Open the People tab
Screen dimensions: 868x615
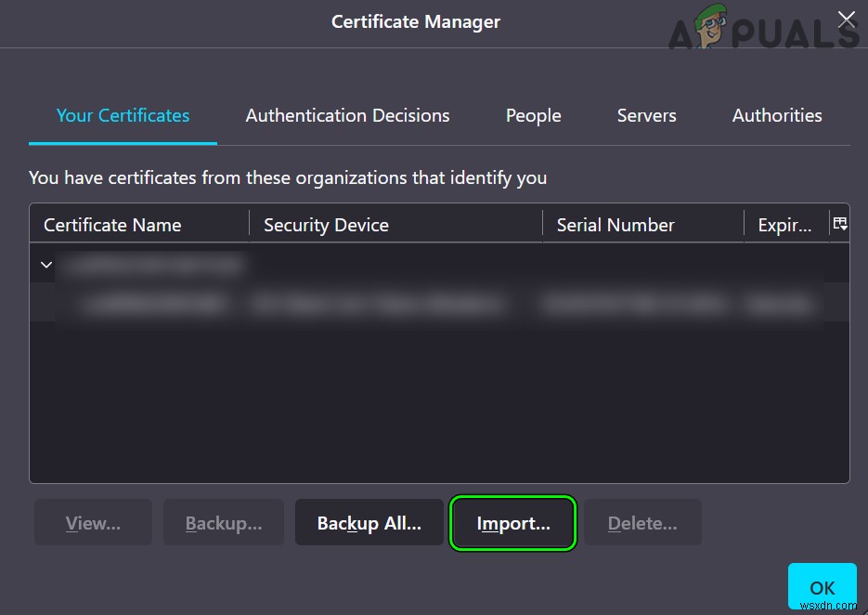[x=533, y=115]
